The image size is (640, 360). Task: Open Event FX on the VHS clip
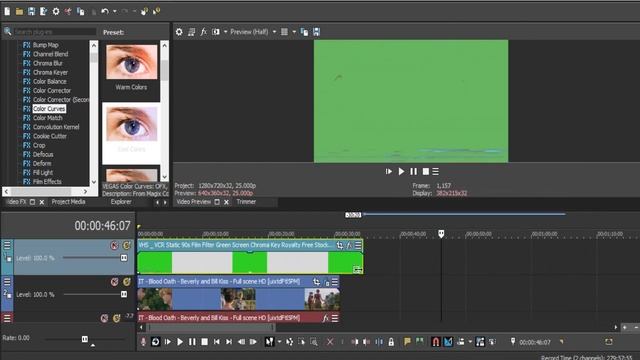click(x=349, y=245)
